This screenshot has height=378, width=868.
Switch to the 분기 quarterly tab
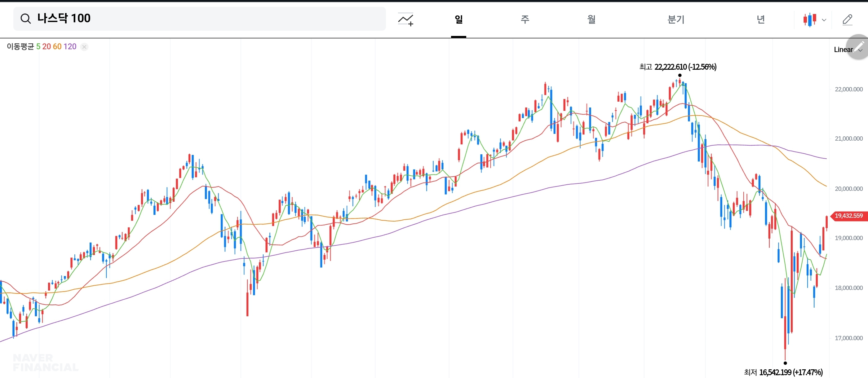675,19
